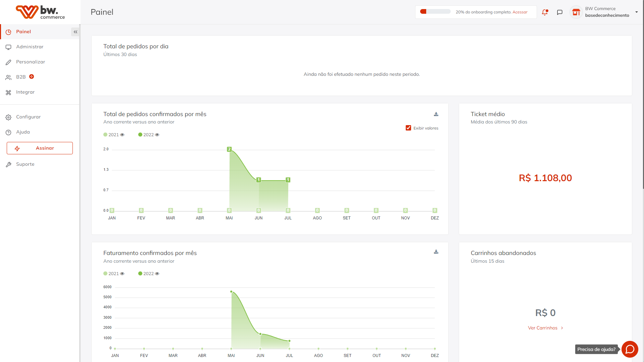Click the R$ 0 abandoned carts value
Viewport: 644px width, 362px height.
[545, 313]
